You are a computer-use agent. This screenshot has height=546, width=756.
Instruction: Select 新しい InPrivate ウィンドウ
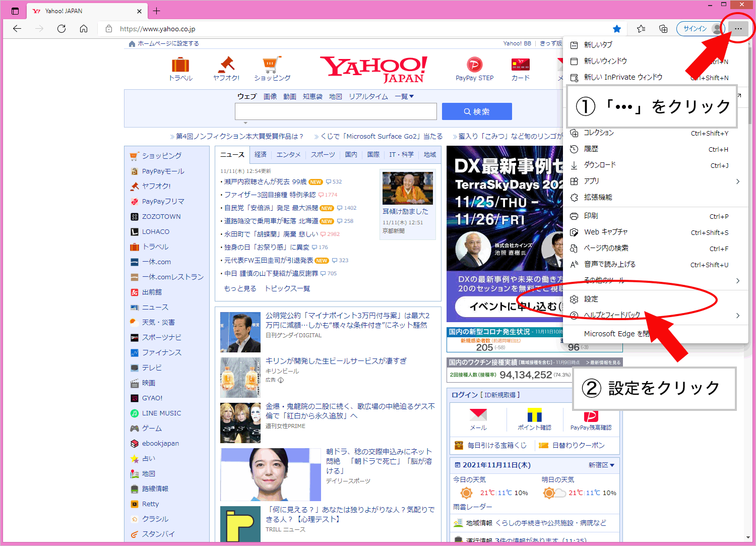click(x=655, y=77)
